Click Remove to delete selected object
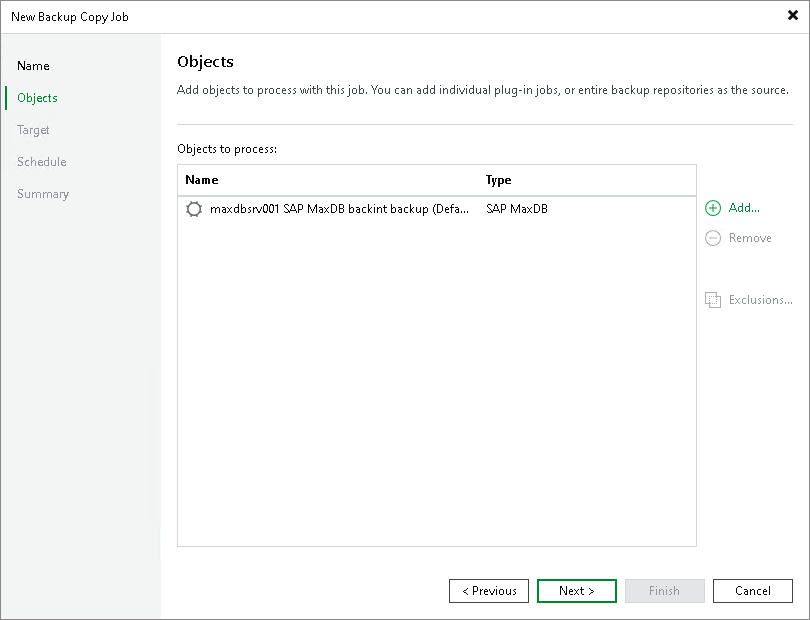The image size is (810, 620). (748, 238)
